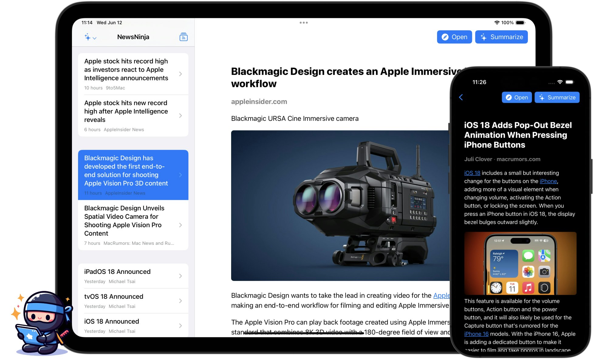The image size is (595, 364).
Task: Open the tvOS 18 Announced chevron
Action: [x=180, y=301]
